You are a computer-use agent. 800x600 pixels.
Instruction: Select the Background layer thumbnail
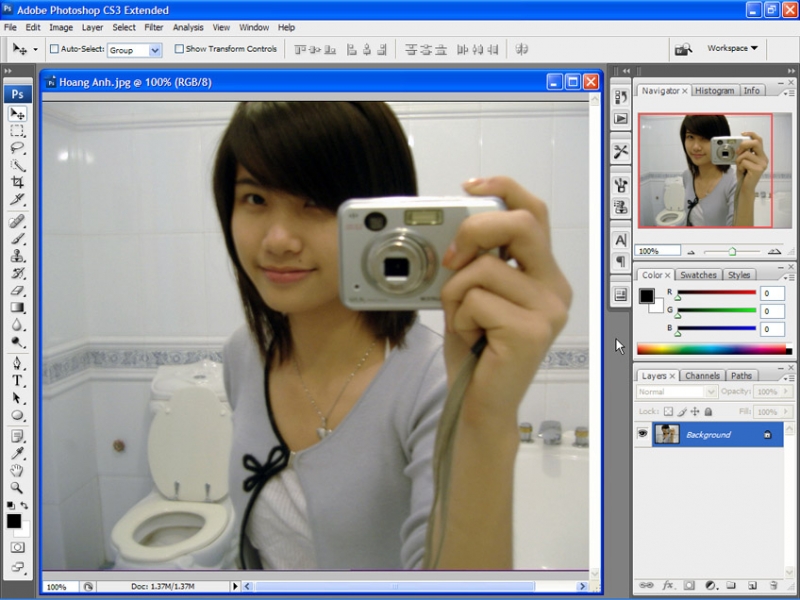(666, 434)
